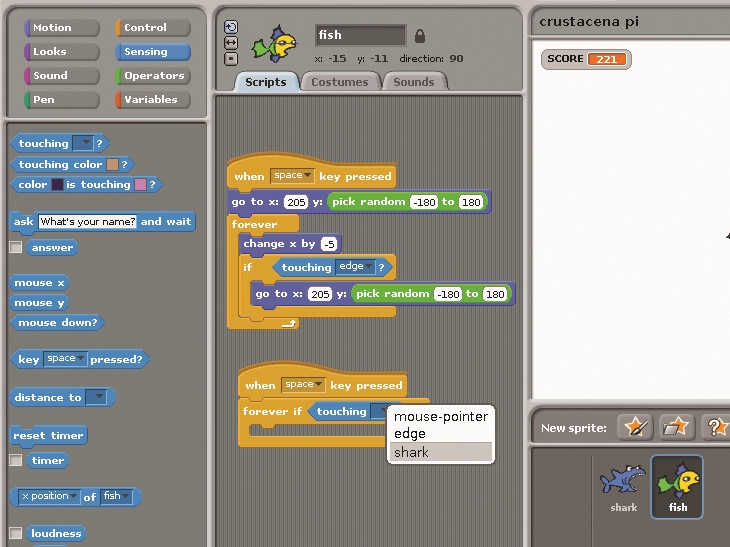Viewport: 730px width, 547px height.
Task: Edit x value 205 inside the if block
Action: click(320, 294)
